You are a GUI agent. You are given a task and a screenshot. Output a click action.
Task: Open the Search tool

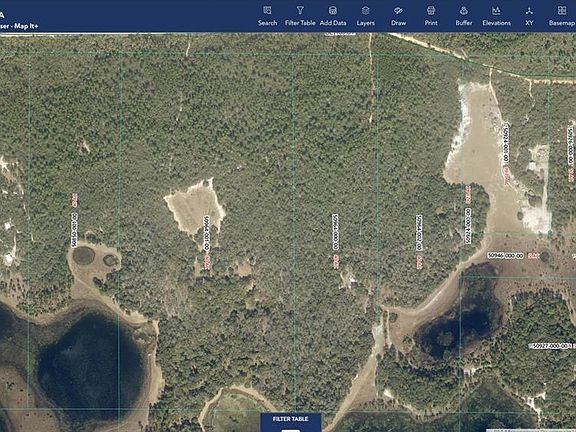267,16
